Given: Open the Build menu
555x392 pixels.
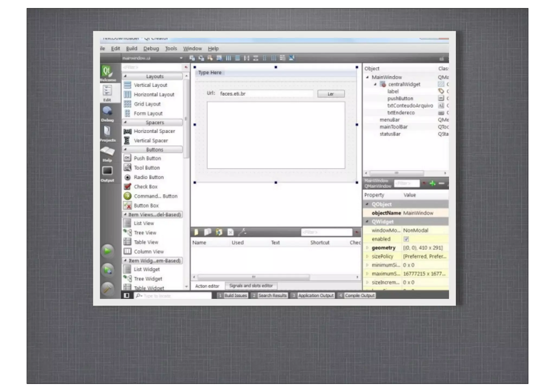Looking at the screenshot, I should [131, 48].
